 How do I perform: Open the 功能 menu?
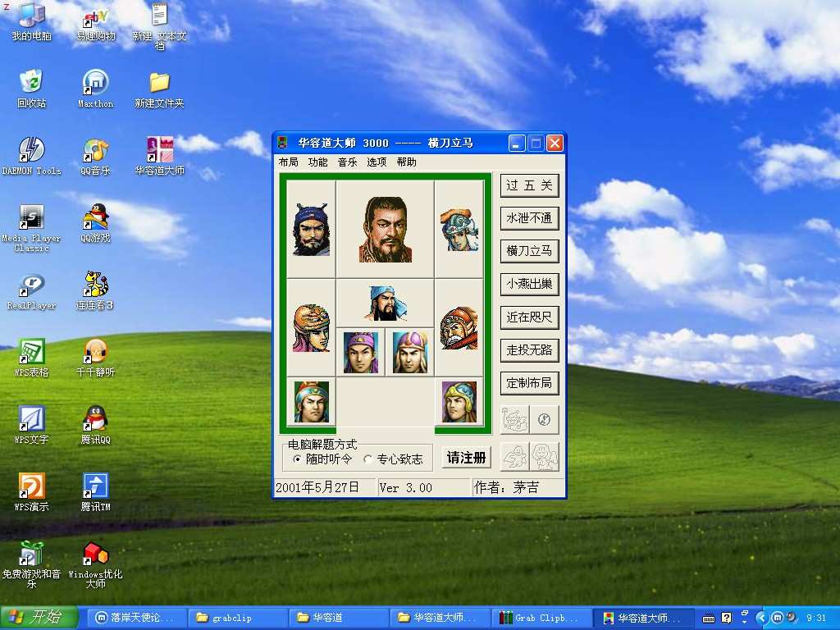pyautogui.click(x=317, y=162)
